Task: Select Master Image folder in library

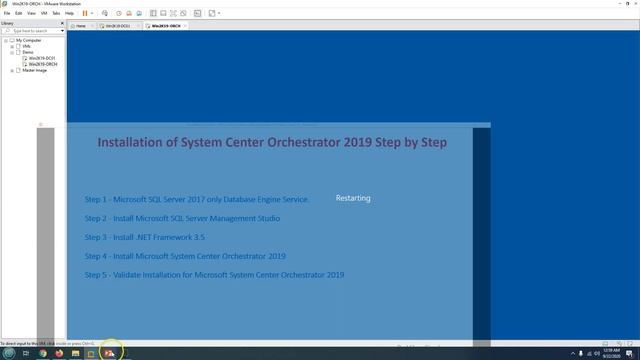Action: 35,71
